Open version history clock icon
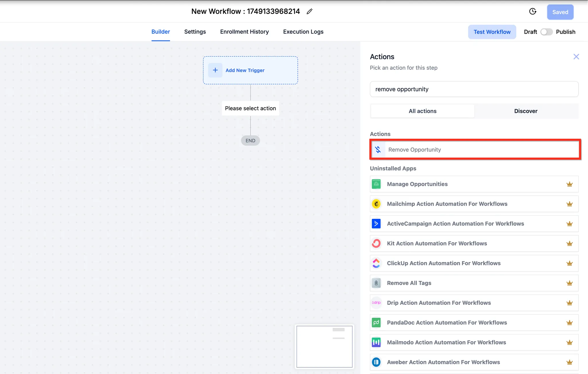The width and height of the screenshot is (588, 374). 533,11
